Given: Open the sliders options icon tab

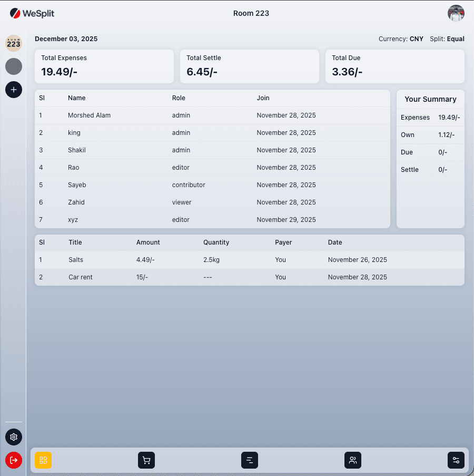Looking at the screenshot, I should [x=456, y=460].
